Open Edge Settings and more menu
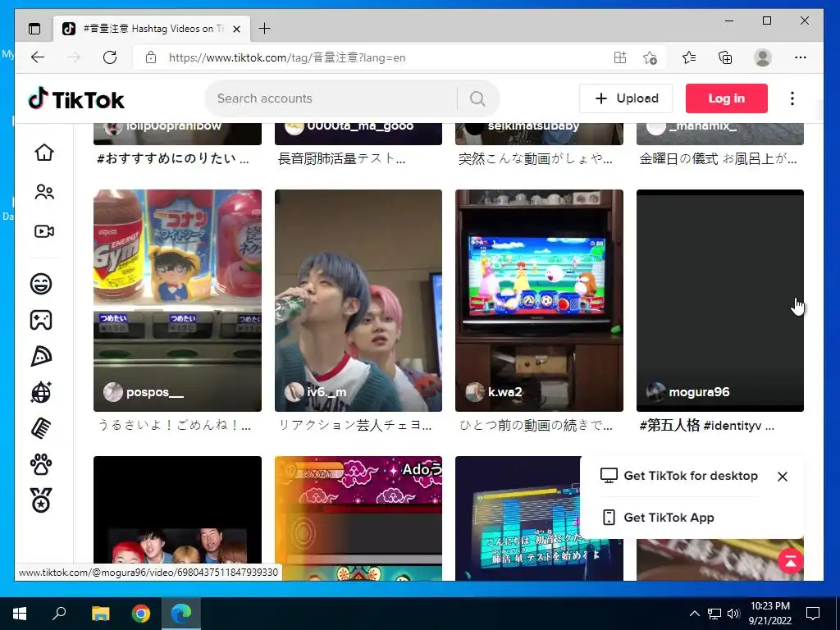Screen dimensions: 840x630 tap(801, 57)
